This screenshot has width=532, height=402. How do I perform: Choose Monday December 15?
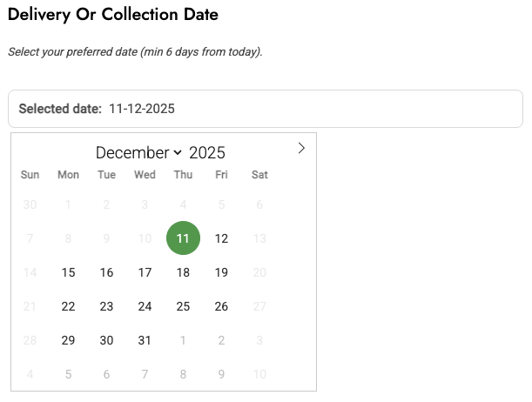tap(68, 272)
